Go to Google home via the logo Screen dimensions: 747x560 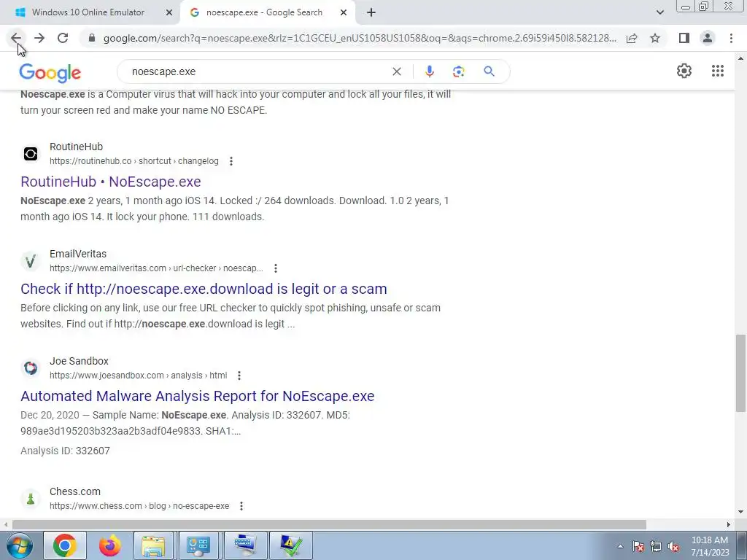(x=50, y=73)
